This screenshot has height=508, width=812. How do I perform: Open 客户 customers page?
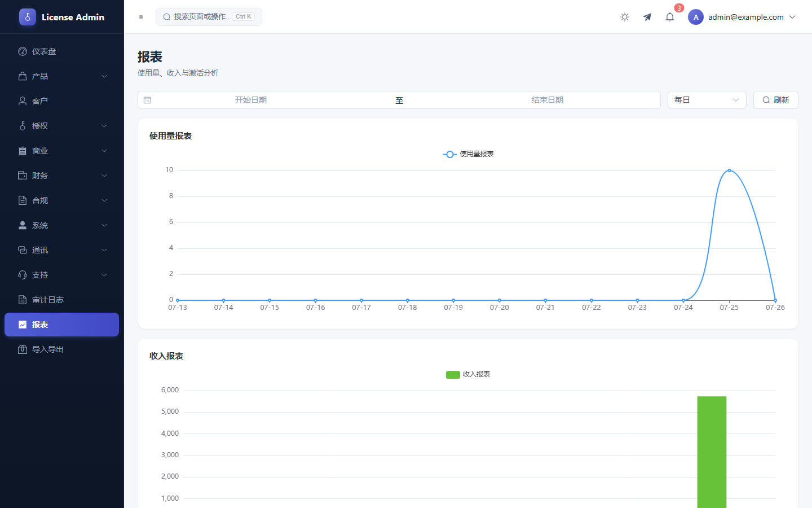62,101
